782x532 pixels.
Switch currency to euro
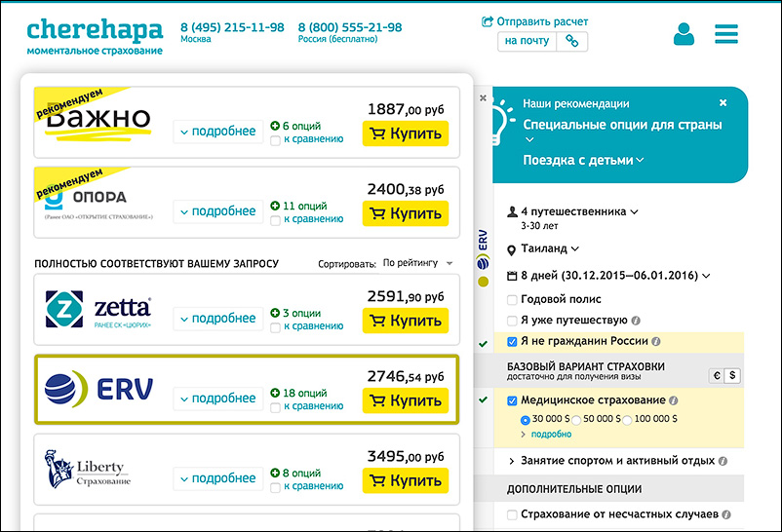pos(717,376)
